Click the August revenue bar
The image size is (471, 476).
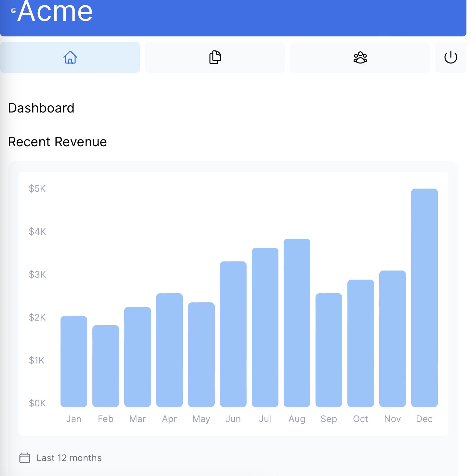(297, 323)
